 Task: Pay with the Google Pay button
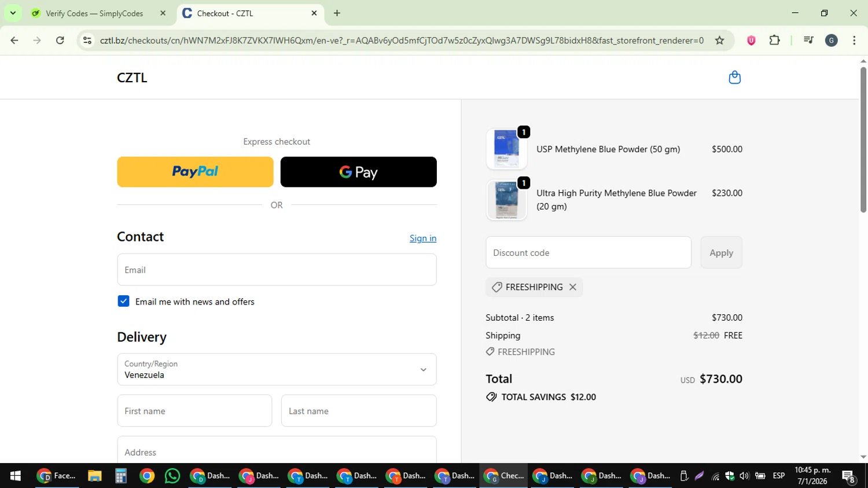(358, 172)
